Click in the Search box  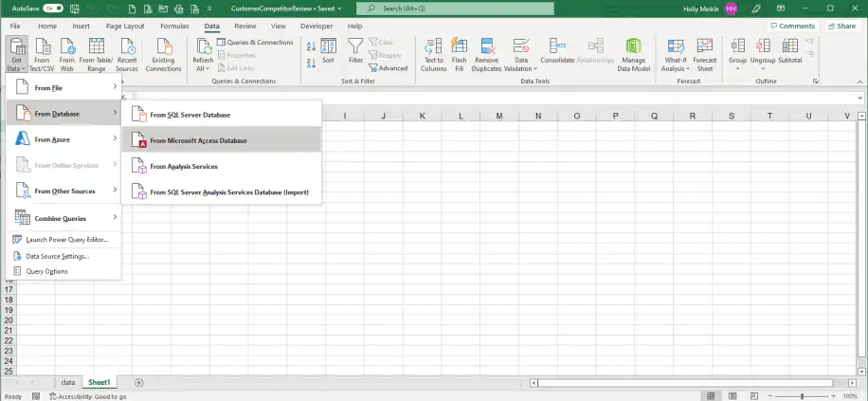coord(455,9)
